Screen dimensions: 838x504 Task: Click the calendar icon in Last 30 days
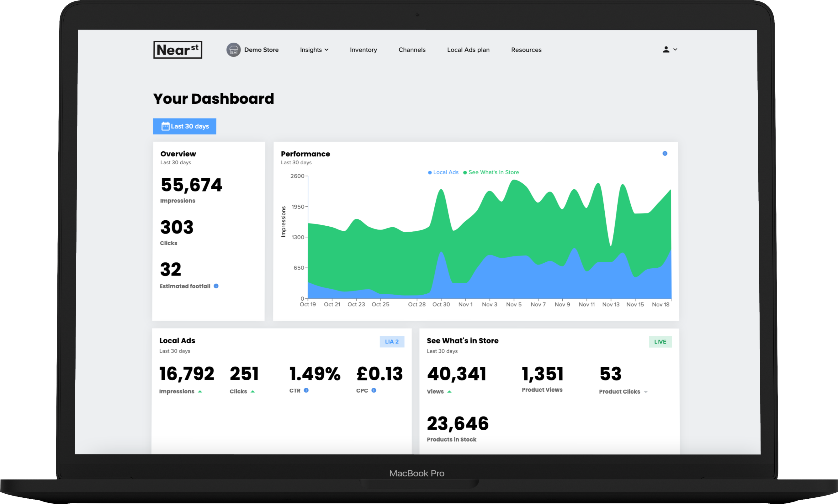pos(166,126)
